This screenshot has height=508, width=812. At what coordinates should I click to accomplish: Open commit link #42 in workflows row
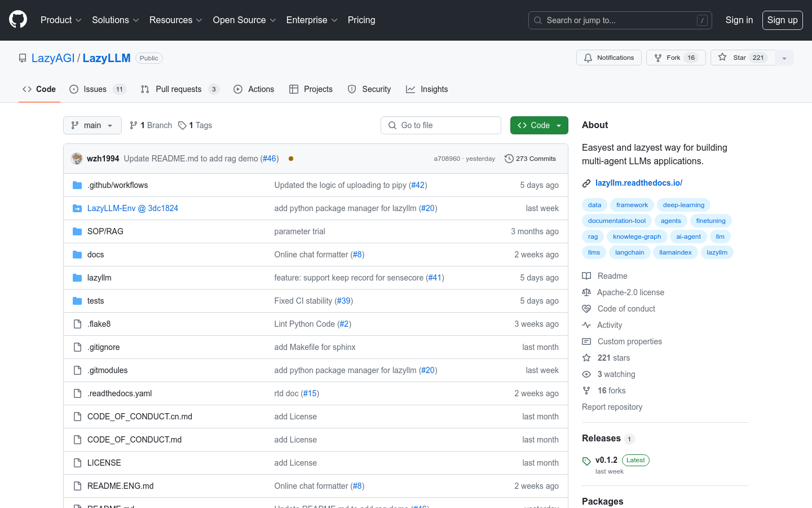point(418,185)
